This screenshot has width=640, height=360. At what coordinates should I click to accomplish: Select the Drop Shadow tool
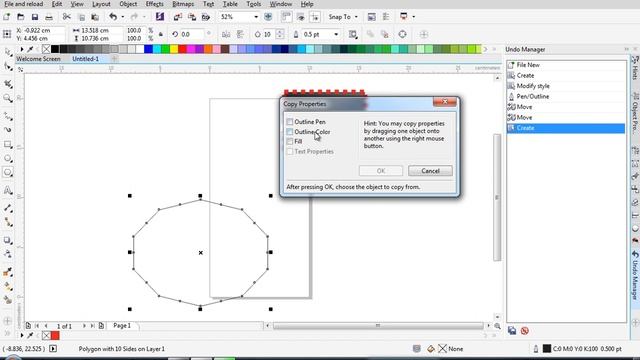pyautogui.click(x=8, y=240)
